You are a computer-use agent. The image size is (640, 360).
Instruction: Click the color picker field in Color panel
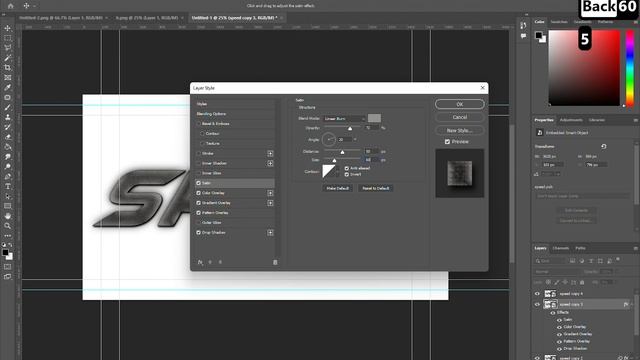(x=584, y=69)
